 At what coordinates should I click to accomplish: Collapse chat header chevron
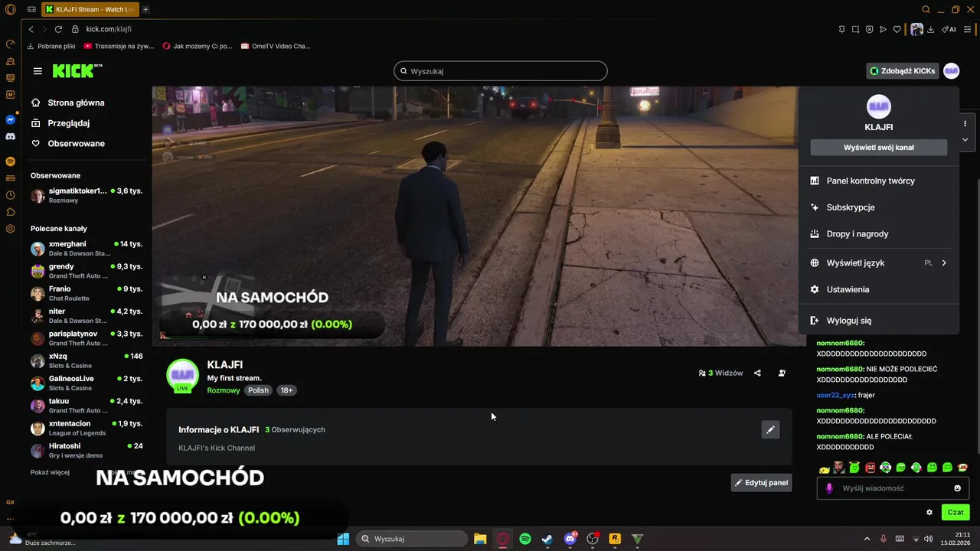coord(965,140)
